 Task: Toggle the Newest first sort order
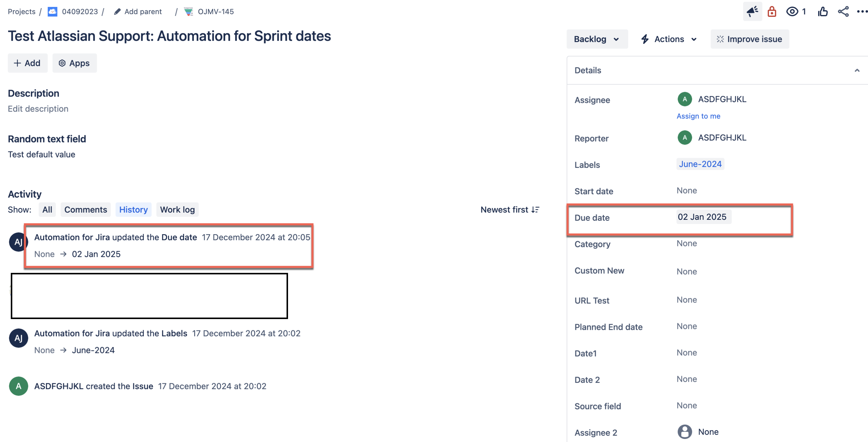pos(510,210)
